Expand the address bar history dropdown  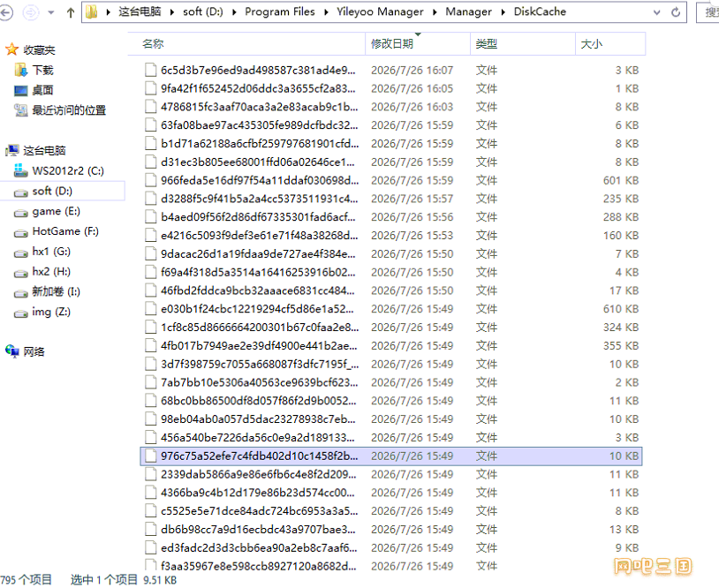tap(656, 12)
